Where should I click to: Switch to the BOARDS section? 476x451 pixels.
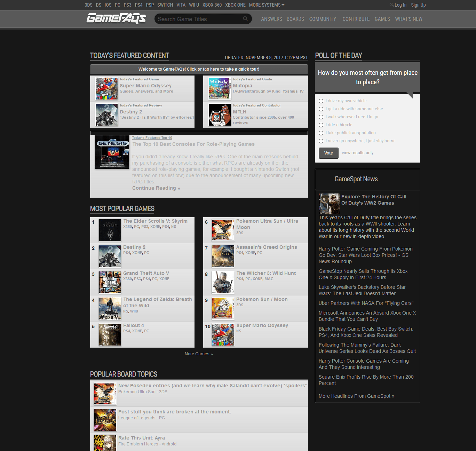pos(295,19)
